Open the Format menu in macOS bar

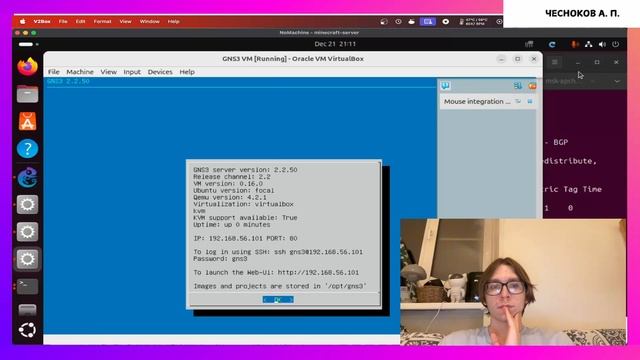(x=102, y=22)
